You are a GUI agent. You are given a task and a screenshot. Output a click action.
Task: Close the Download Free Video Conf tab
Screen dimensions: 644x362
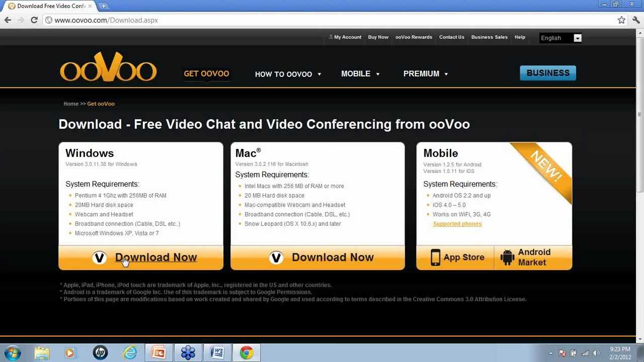point(91,6)
